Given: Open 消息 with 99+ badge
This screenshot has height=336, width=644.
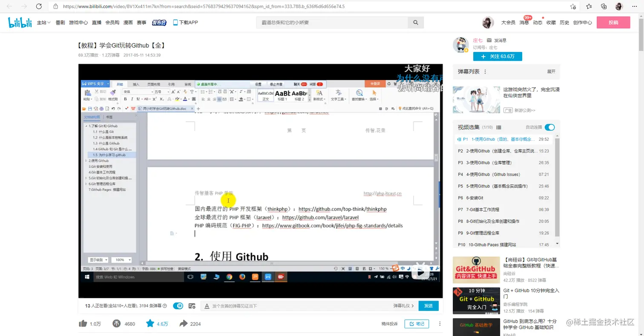Looking at the screenshot, I should (x=524, y=23).
